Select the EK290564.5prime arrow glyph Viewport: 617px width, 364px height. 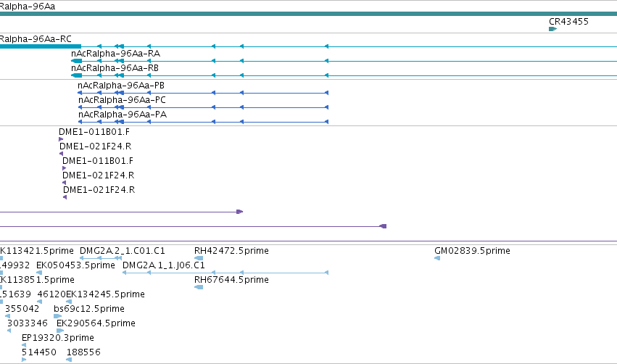coord(60,331)
